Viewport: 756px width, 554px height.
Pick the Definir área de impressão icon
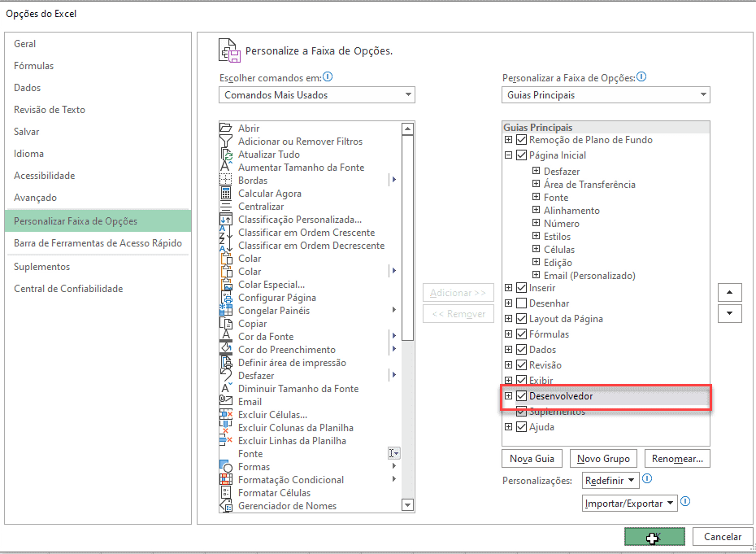(226, 363)
